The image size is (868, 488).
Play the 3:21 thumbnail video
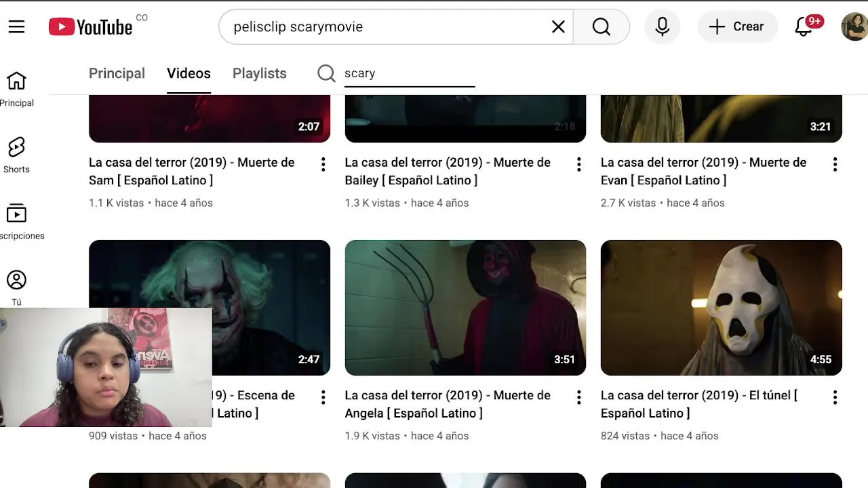[722, 119]
